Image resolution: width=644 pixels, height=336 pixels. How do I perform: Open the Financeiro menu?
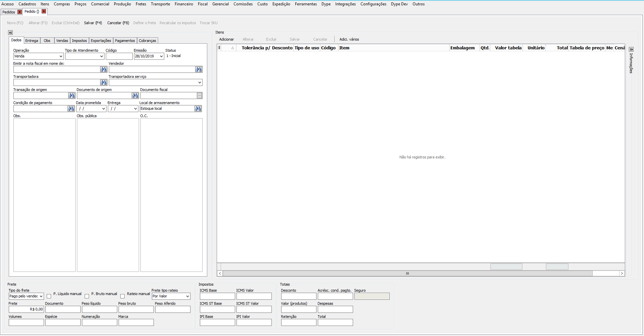[x=184, y=4]
